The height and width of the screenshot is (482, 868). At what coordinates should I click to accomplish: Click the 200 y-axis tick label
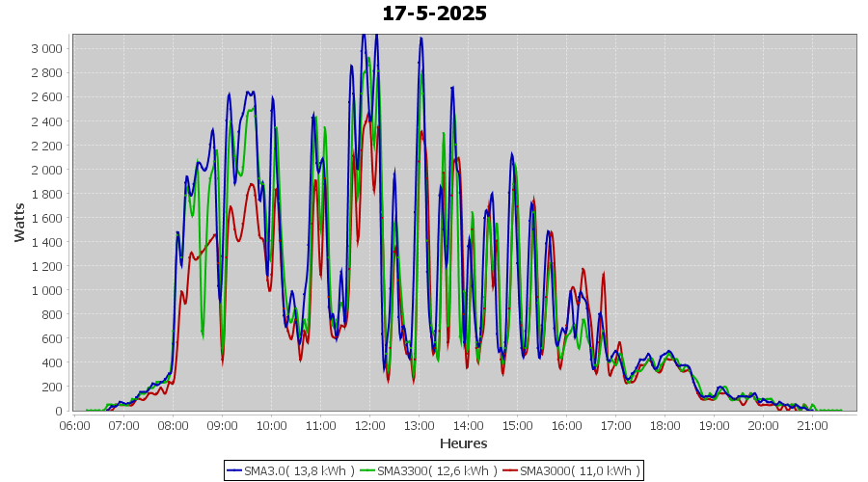[53, 387]
